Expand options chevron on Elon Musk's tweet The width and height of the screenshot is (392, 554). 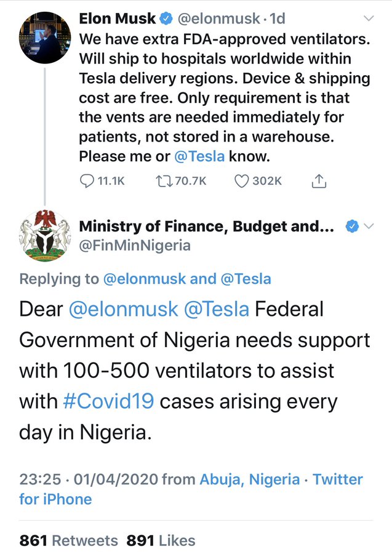point(369,18)
